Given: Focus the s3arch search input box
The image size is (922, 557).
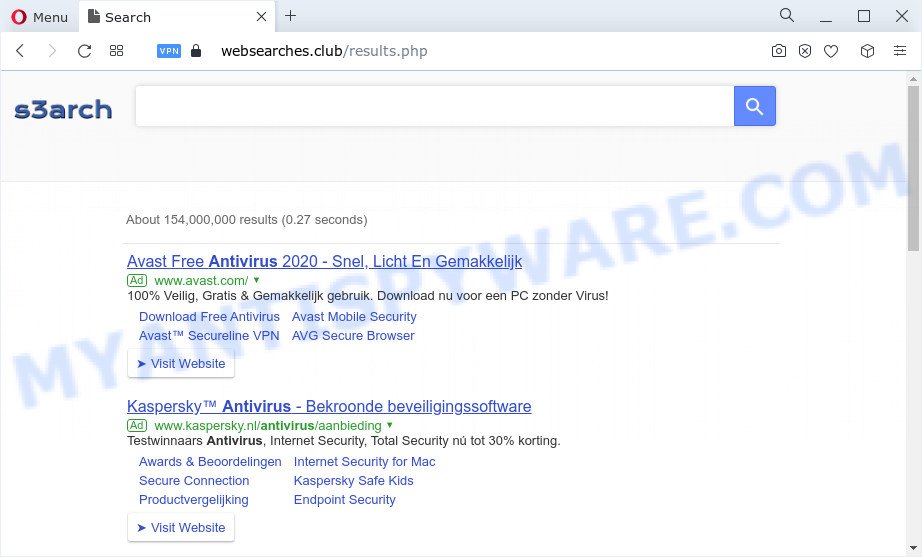Looking at the screenshot, I should [x=435, y=106].
